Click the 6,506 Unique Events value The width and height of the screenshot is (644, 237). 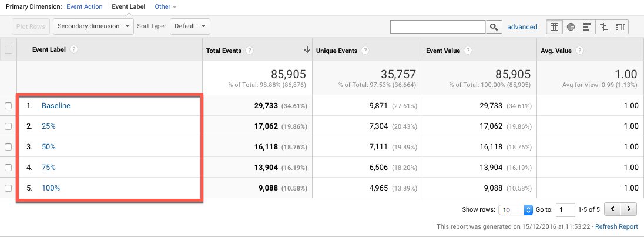click(x=378, y=168)
